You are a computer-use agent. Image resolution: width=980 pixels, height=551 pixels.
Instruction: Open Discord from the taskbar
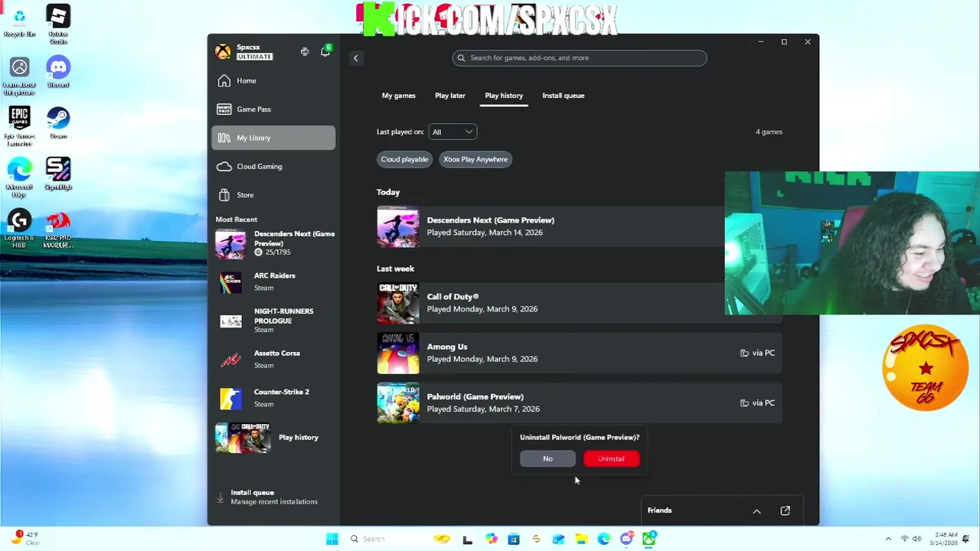[x=626, y=539]
